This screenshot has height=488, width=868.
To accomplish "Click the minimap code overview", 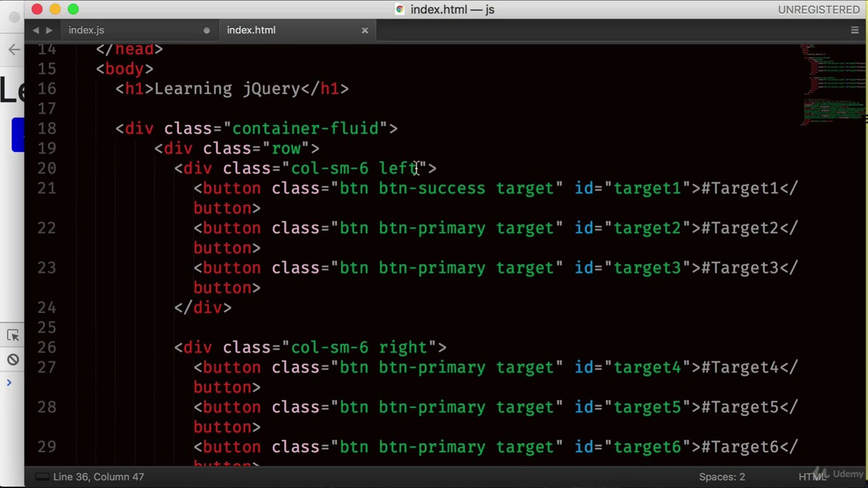I will 833,85.
